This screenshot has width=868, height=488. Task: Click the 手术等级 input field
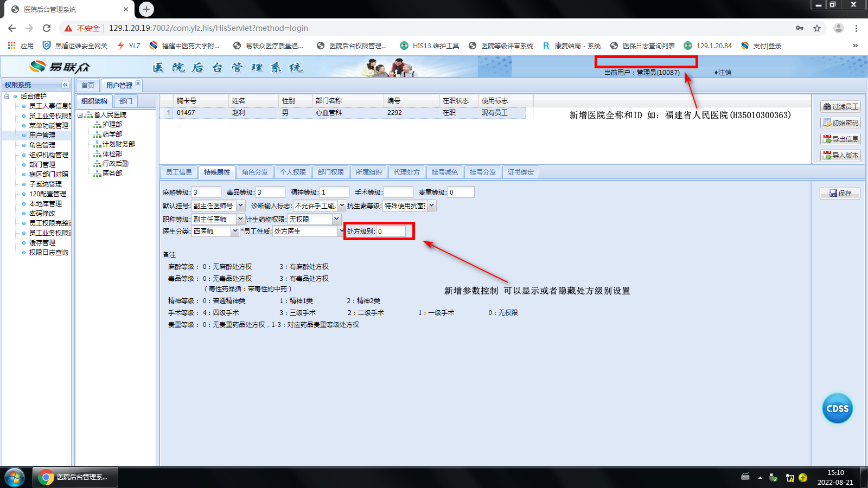click(399, 192)
